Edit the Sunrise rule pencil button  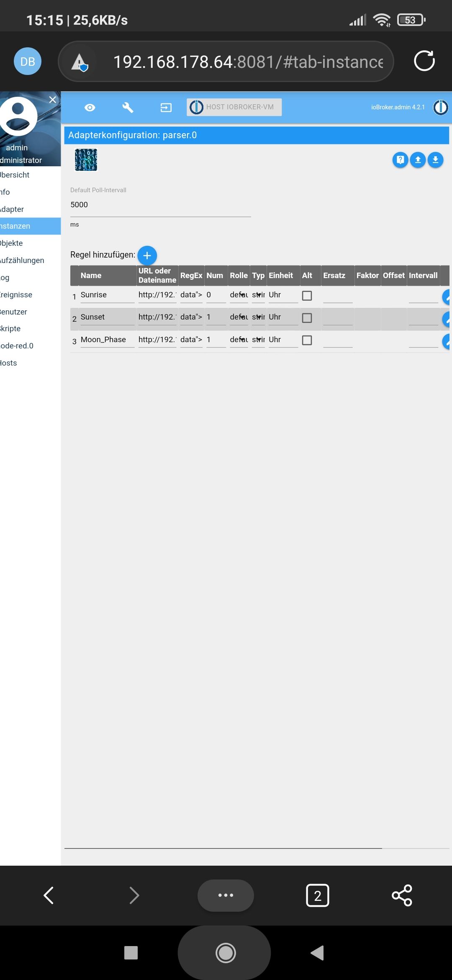coord(447,297)
